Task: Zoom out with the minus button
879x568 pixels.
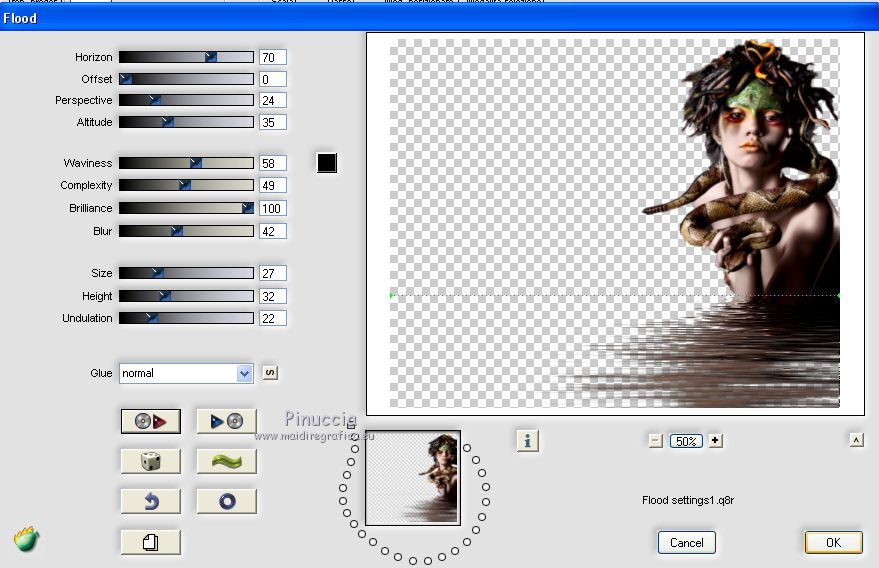Action: click(x=656, y=441)
